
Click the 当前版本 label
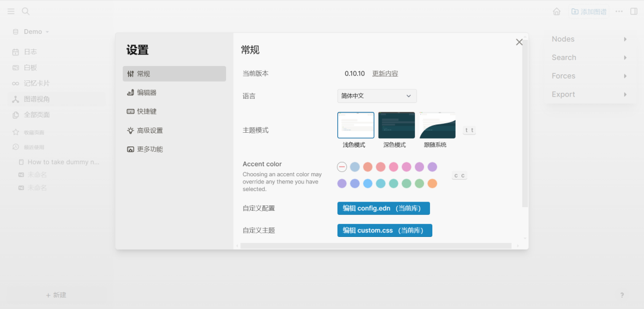(x=255, y=73)
